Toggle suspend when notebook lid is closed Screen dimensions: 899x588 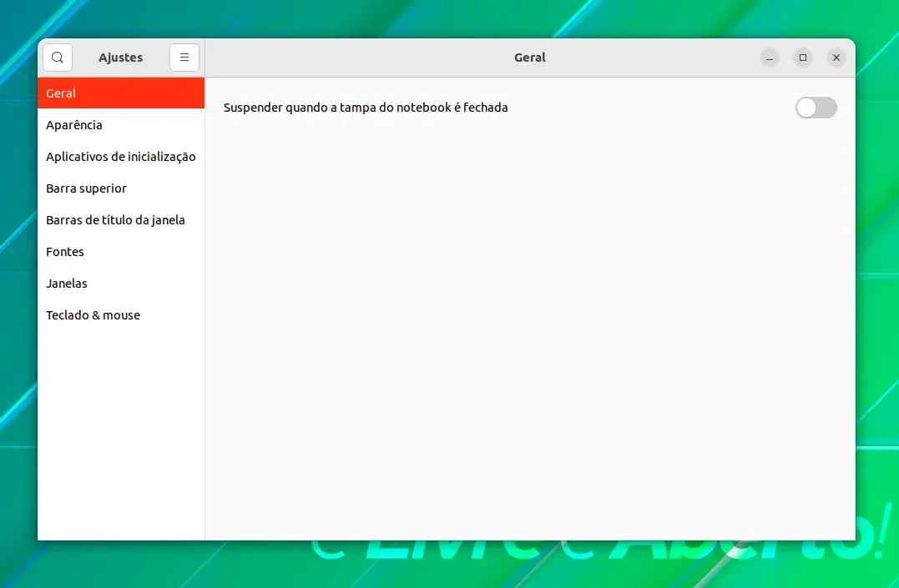pos(816,108)
